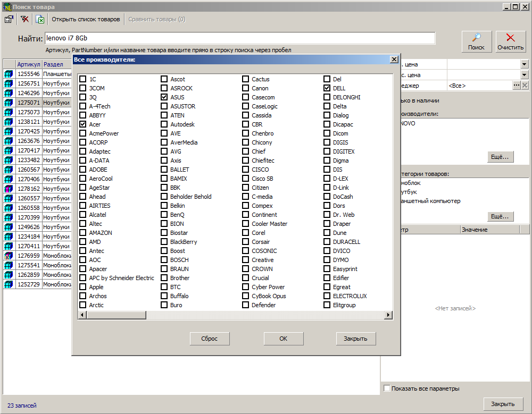
Task: Toggle the Показать все параметры checkbox
Action: pos(387,388)
